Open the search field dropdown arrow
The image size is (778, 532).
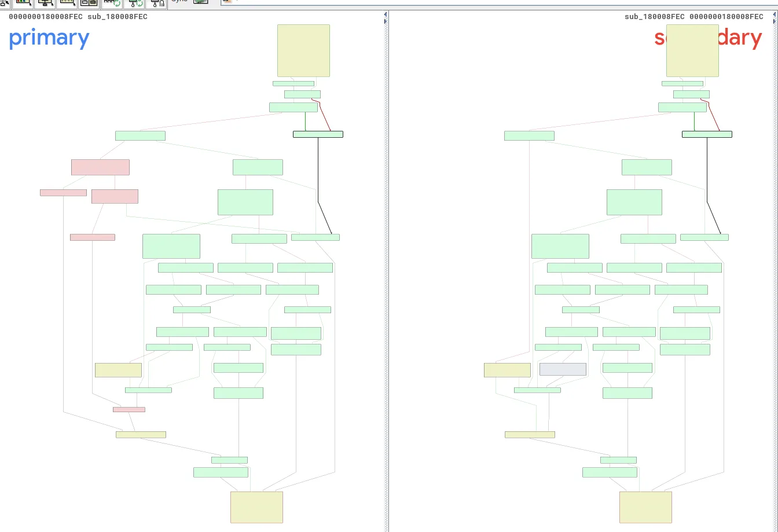pyautogui.click(x=237, y=2)
